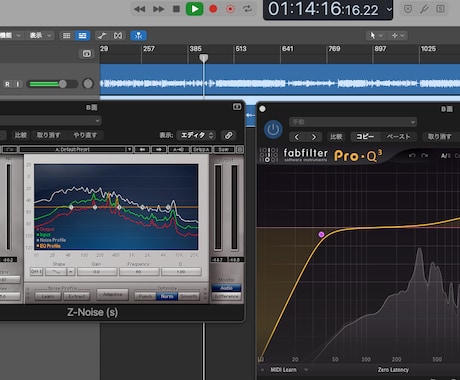Start playback with the green Play button
The height and width of the screenshot is (380, 460).
click(195, 9)
